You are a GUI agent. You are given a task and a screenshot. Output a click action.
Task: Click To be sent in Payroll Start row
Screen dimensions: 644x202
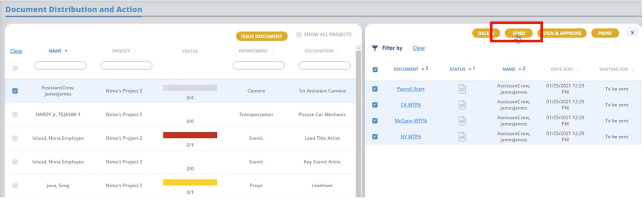pos(616,89)
